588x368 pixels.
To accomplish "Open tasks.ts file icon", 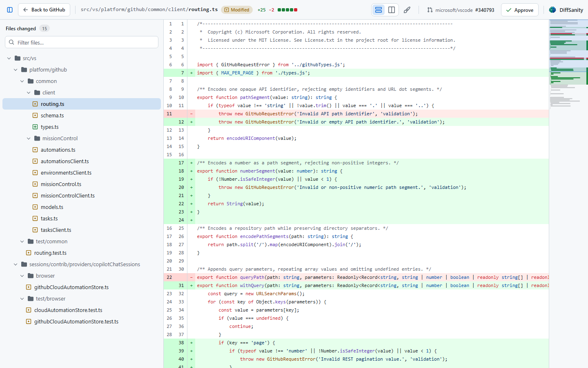I will [x=35, y=219].
